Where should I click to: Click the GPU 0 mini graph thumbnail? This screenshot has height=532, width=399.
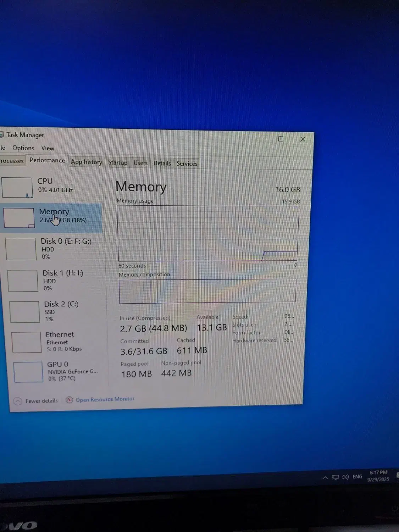28,372
